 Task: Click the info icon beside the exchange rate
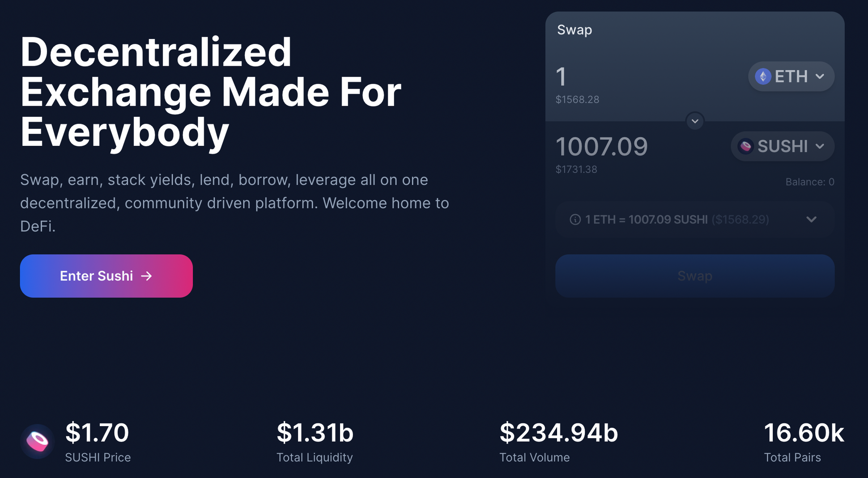click(x=575, y=219)
